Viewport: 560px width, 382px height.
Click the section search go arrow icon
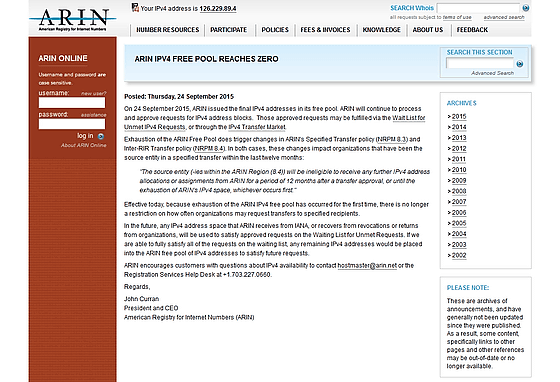[x=520, y=64]
